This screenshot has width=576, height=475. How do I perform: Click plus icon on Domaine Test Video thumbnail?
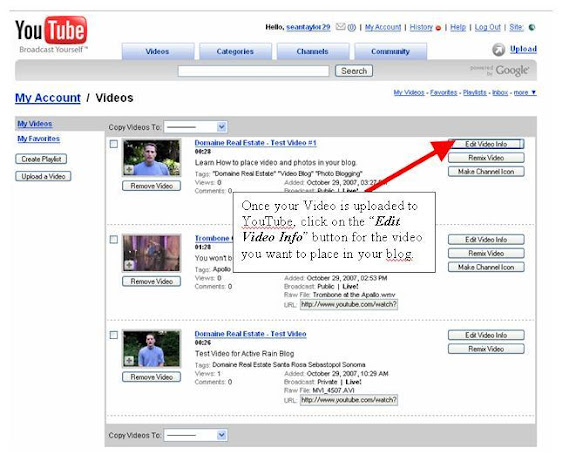[x=129, y=360]
